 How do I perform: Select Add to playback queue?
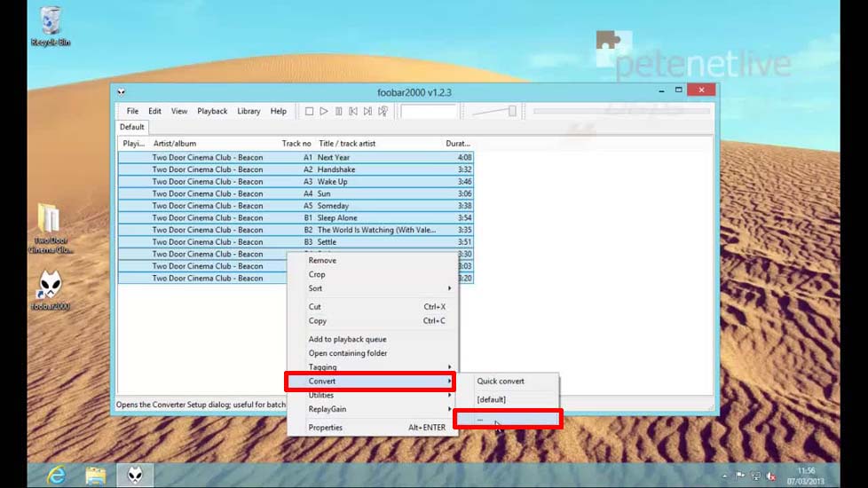pyautogui.click(x=373, y=339)
